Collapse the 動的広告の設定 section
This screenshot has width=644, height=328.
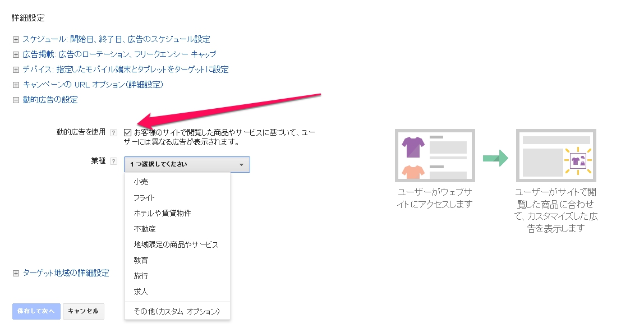(16, 100)
